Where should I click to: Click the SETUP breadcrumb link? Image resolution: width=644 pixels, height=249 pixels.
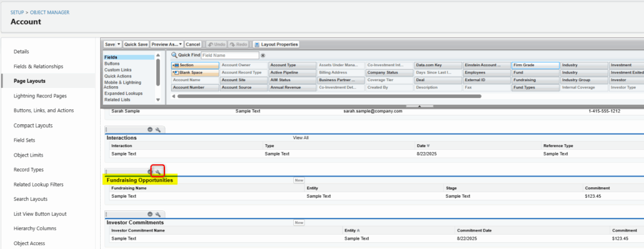[x=18, y=12]
